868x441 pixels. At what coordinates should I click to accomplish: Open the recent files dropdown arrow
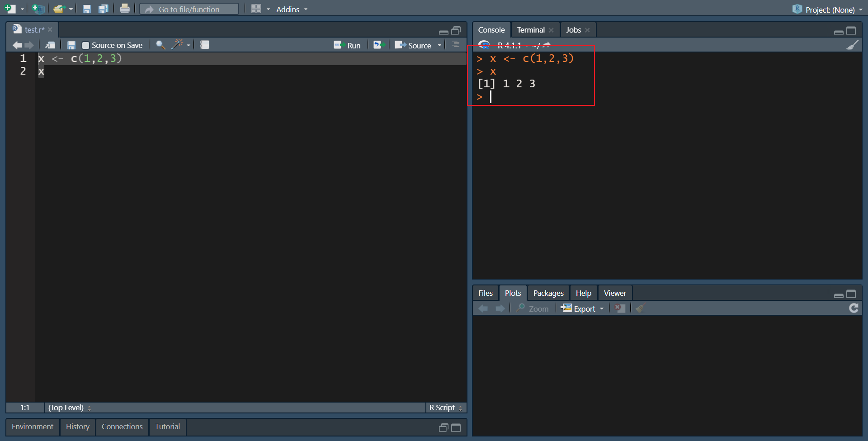(x=71, y=9)
